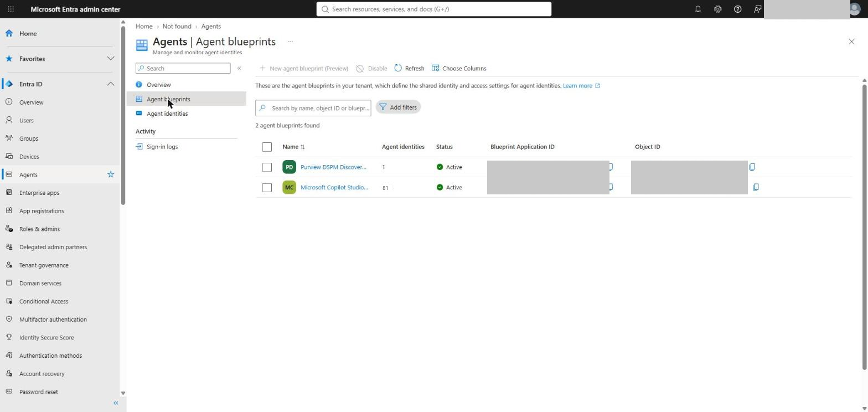The image size is (868, 412).
Task: Open the app launcher waffle icon
Action: coord(11,9)
